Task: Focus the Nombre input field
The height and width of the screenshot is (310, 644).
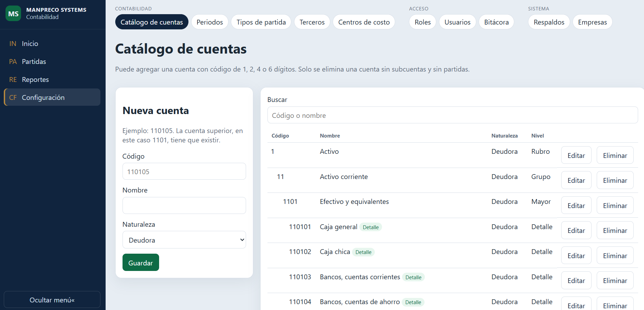Action: pos(184,206)
